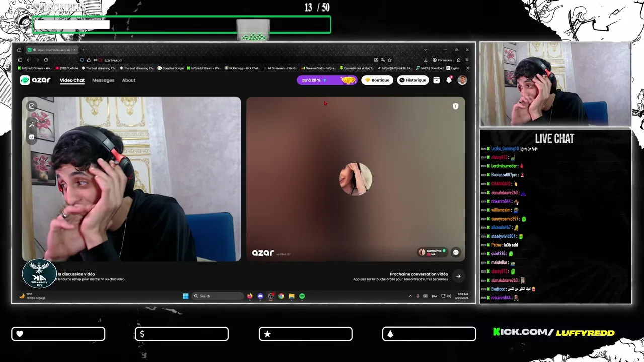The height and width of the screenshot is (362, 644).
Task: Open the AK Streamers bookmark
Action: click(280, 68)
